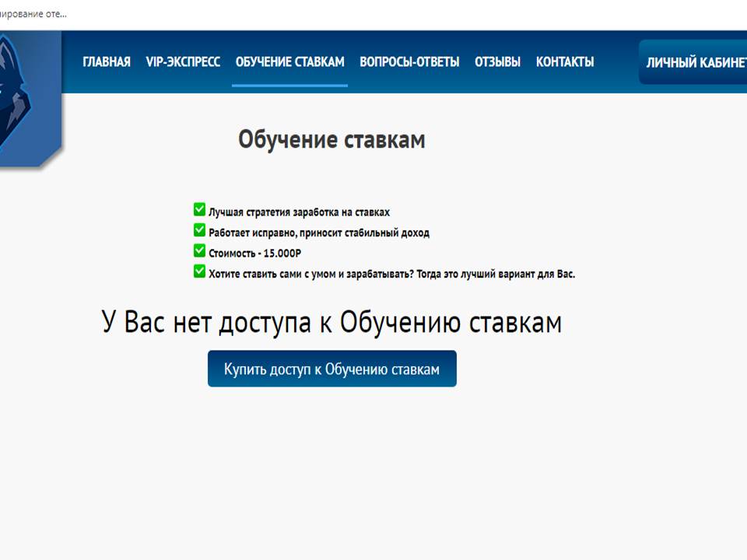
Task: Click text Работает исправно, приносит стабильный доход
Action: tap(319, 233)
